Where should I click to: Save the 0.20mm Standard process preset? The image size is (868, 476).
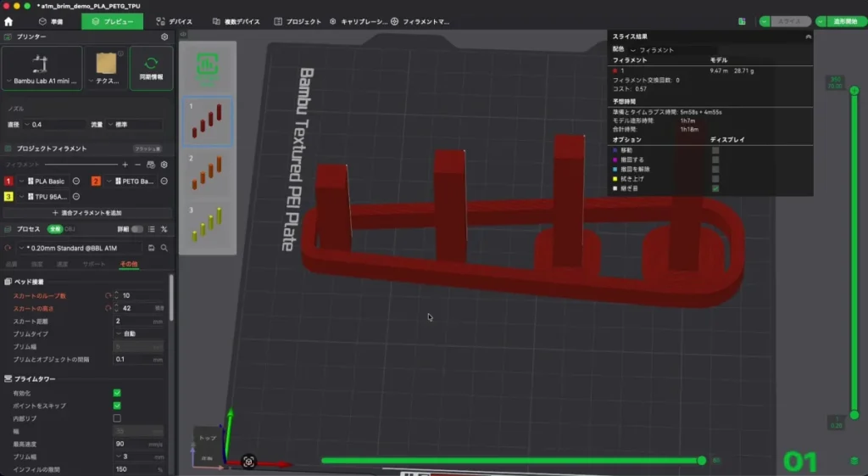click(151, 248)
